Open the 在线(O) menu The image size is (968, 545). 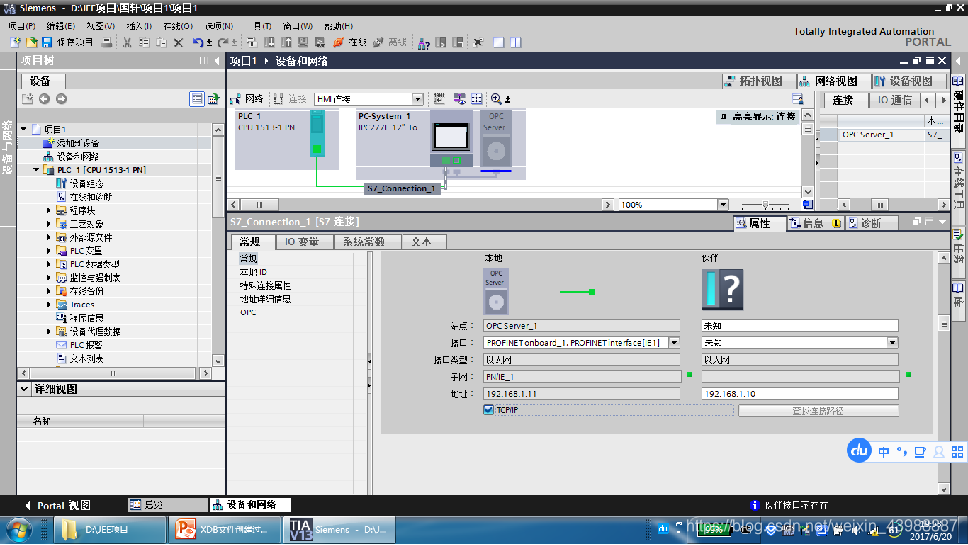click(x=178, y=26)
